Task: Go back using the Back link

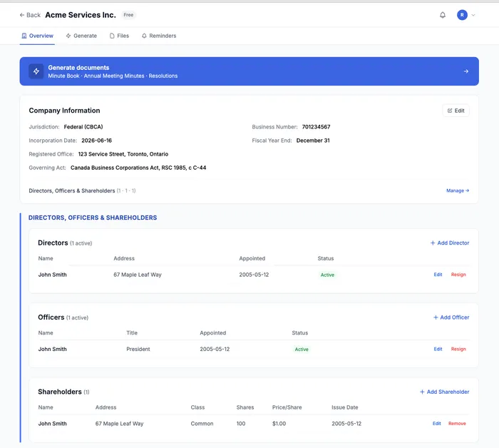Action: click(x=30, y=15)
